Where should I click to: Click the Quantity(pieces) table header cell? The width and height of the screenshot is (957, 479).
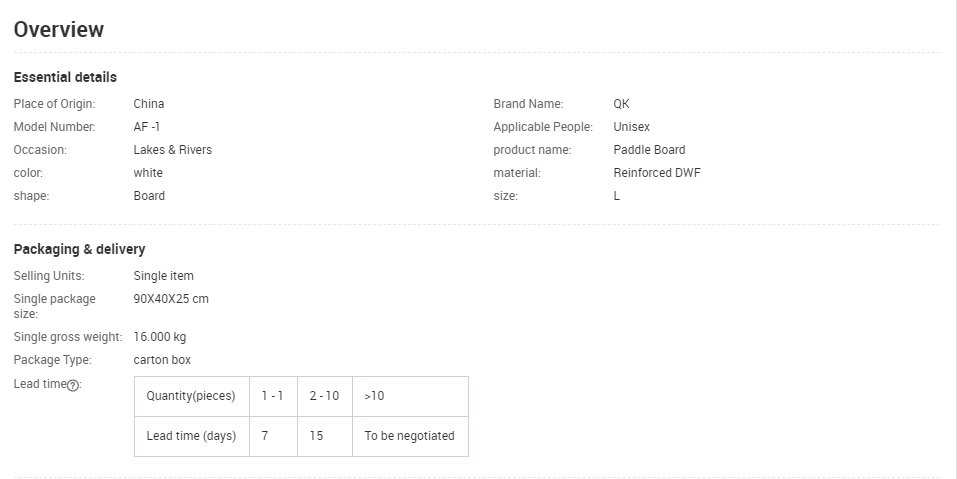191,396
